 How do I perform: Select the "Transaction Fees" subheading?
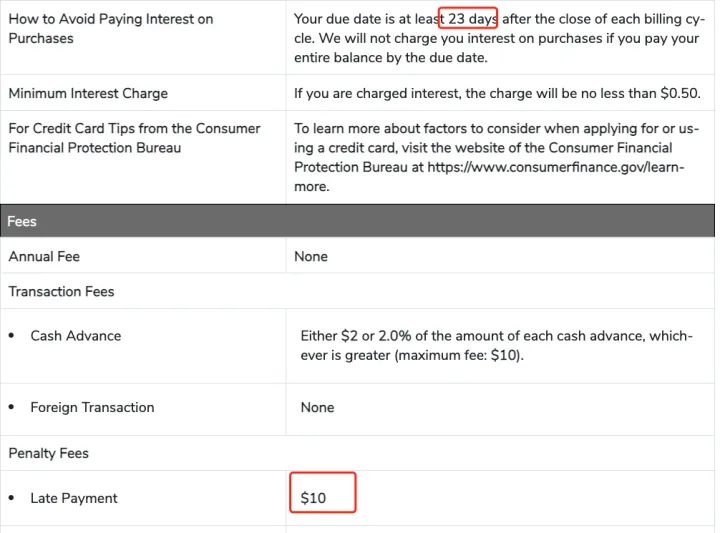pos(61,291)
